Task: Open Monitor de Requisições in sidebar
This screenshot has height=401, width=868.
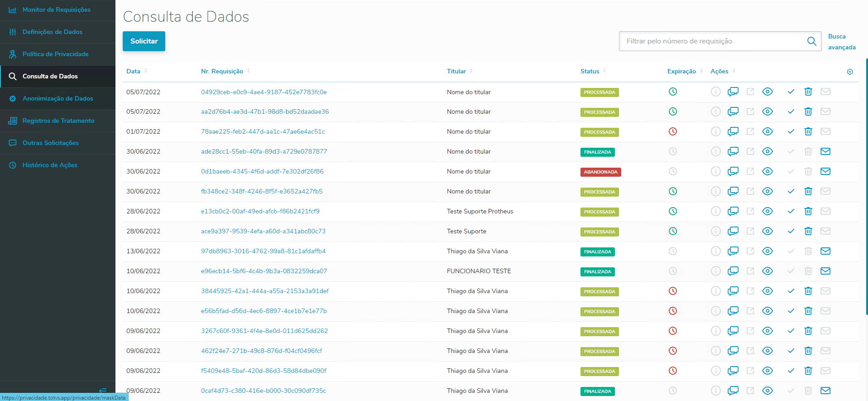Action: tap(58, 10)
